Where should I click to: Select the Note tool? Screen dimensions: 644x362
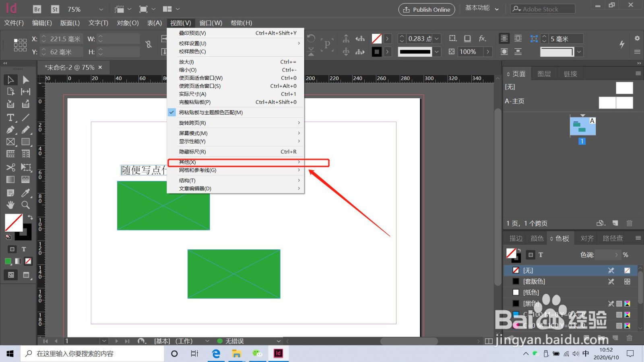click(x=10, y=193)
